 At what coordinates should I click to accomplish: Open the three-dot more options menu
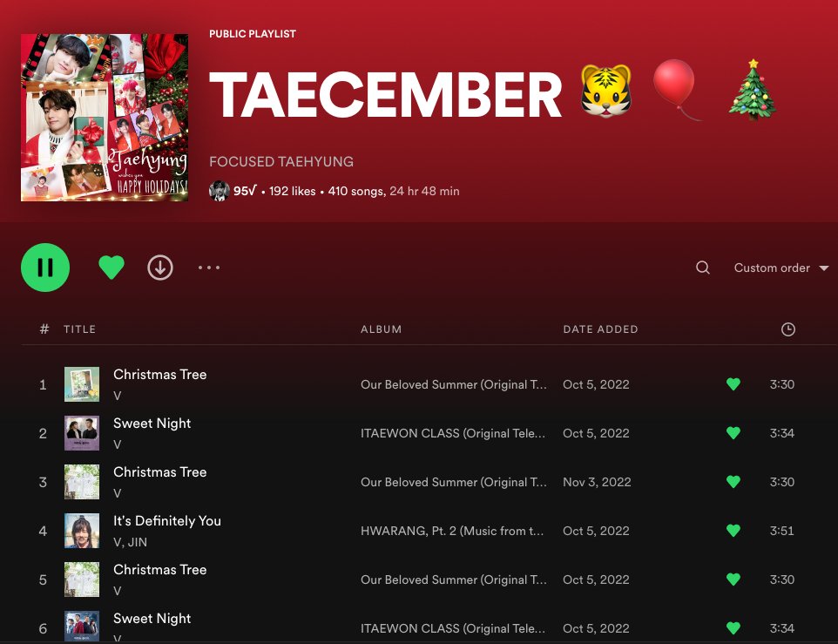pyautogui.click(x=209, y=268)
